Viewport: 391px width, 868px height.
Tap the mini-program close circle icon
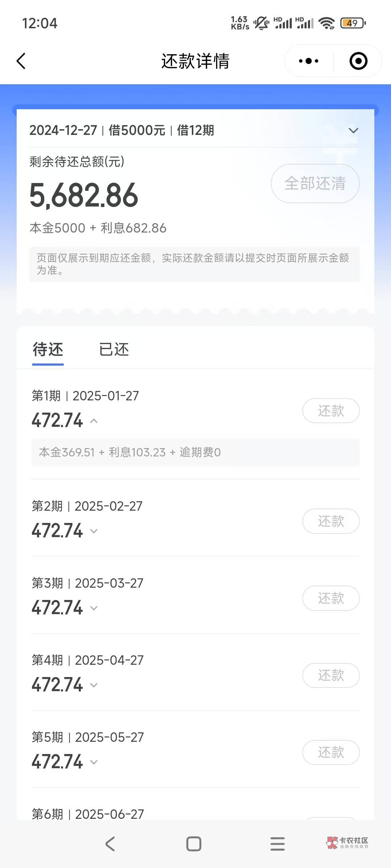point(358,61)
